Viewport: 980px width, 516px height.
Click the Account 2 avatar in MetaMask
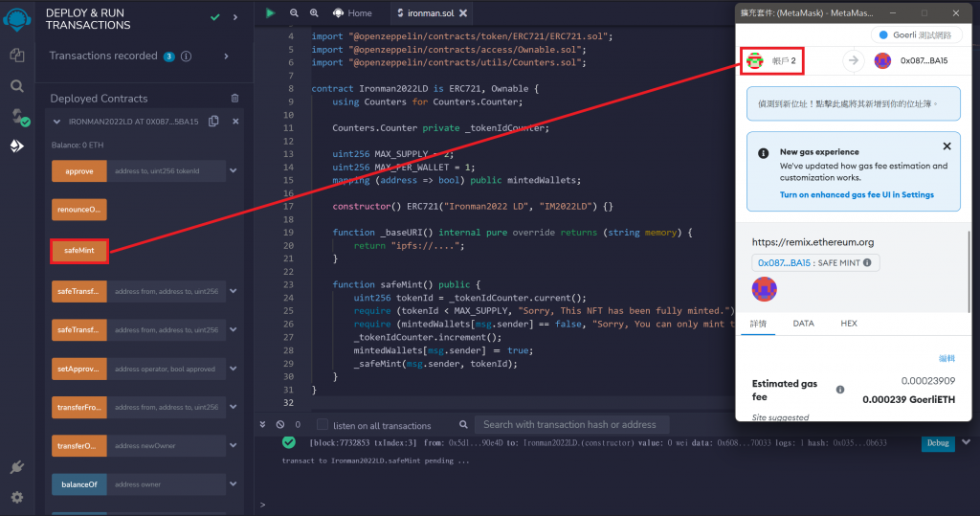pyautogui.click(x=755, y=60)
